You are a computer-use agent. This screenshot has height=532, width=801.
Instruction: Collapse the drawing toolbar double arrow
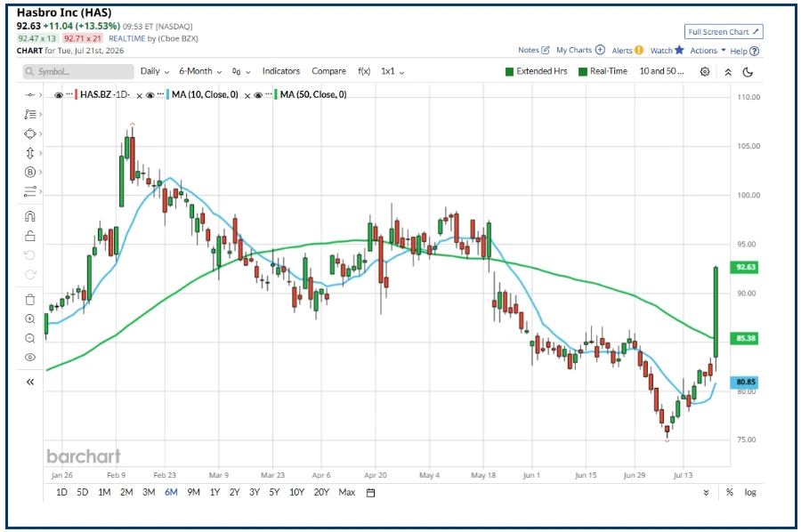point(30,382)
